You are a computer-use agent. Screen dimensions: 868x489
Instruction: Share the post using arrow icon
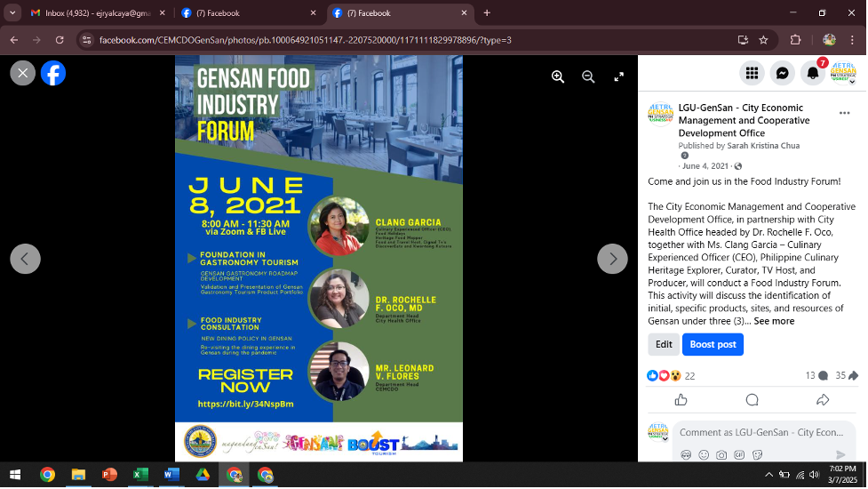(823, 400)
